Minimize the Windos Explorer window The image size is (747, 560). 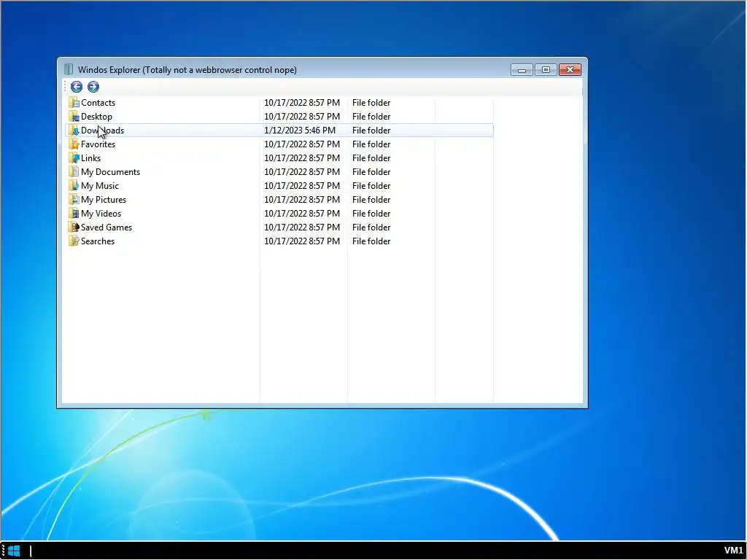pos(522,70)
